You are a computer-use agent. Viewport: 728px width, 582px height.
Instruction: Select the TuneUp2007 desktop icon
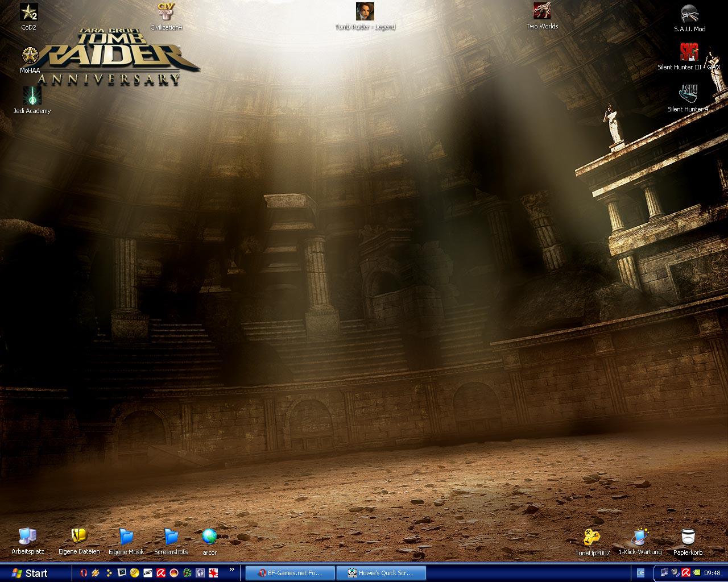[x=592, y=542]
